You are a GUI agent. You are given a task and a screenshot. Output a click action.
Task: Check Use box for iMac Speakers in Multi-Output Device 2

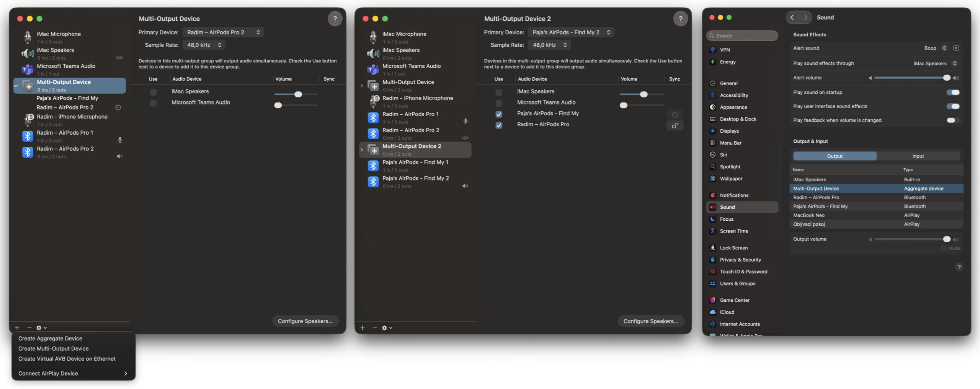(499, 92)
